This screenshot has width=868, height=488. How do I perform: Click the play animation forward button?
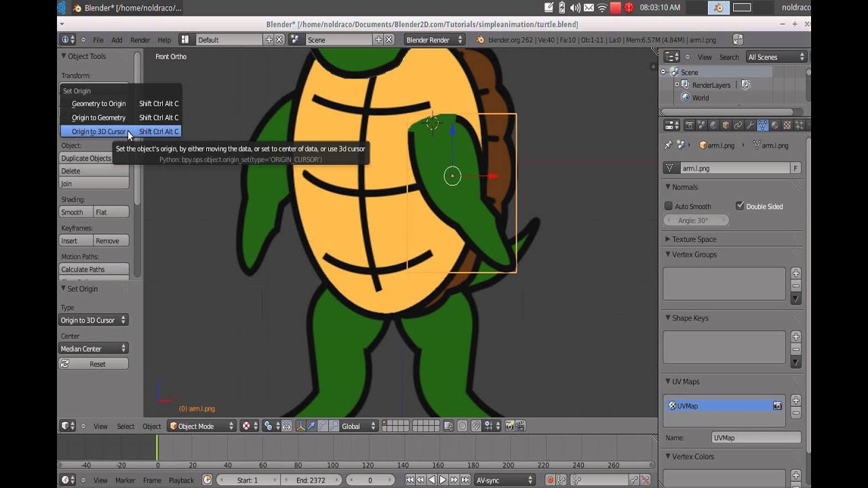point(443,480)
